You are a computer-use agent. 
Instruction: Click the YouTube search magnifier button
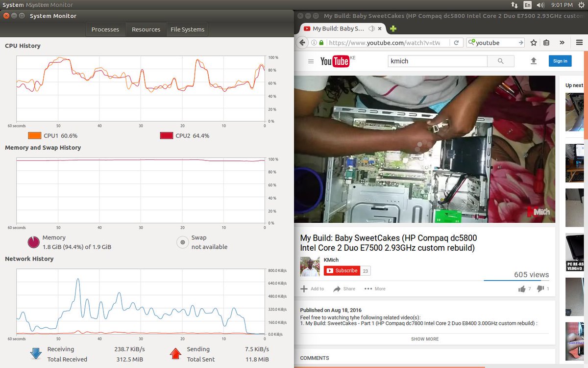[x=500, y=61]
